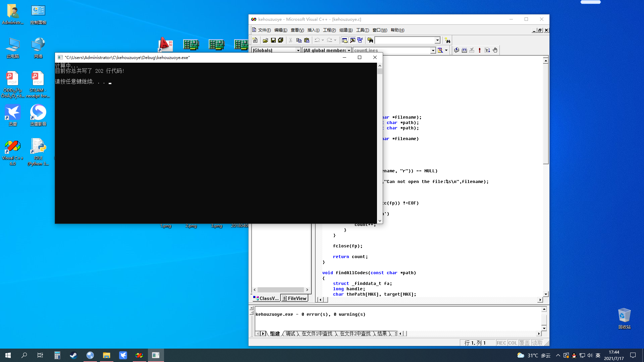The width and height of the screenshot is (644, 362).
Task: Click the Compile icon in the build toolbar
Action: (x=457, y=50)
